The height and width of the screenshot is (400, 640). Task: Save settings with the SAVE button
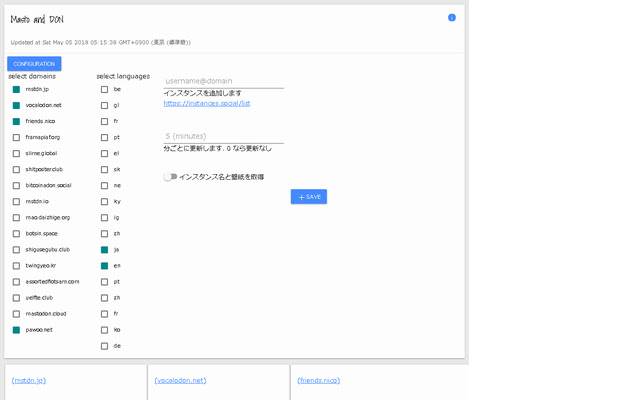click(309, 197)
